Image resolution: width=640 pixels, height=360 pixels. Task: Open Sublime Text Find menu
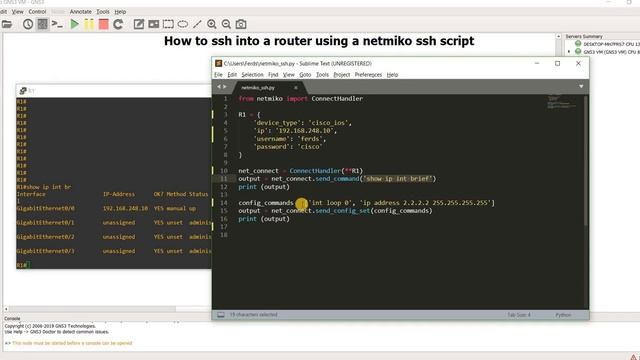273,75
